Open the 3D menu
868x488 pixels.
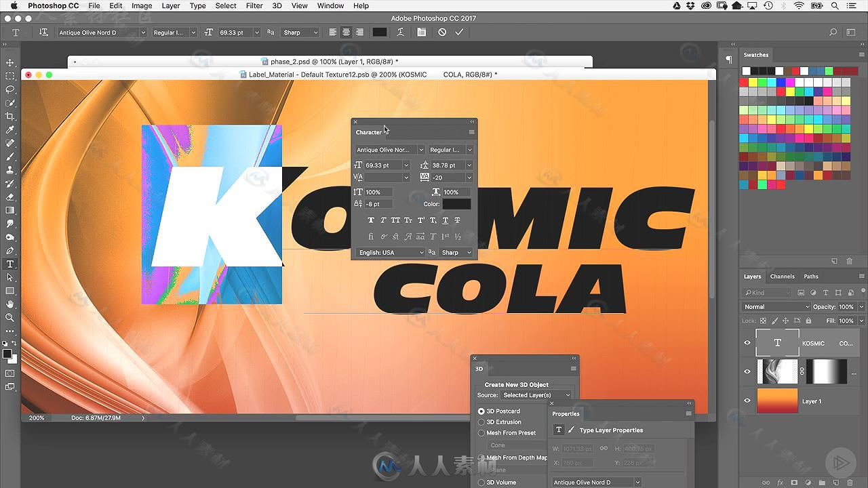click(277, 5)
